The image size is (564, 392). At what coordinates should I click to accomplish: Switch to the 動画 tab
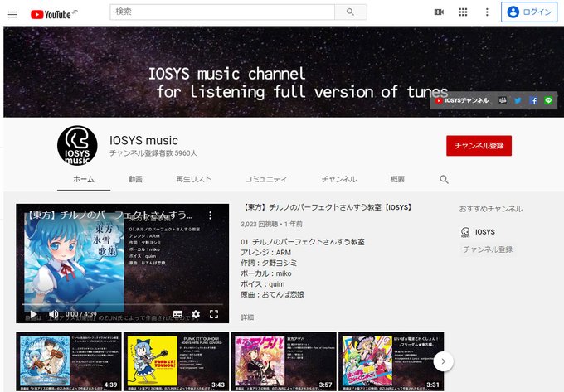(135, 179)
